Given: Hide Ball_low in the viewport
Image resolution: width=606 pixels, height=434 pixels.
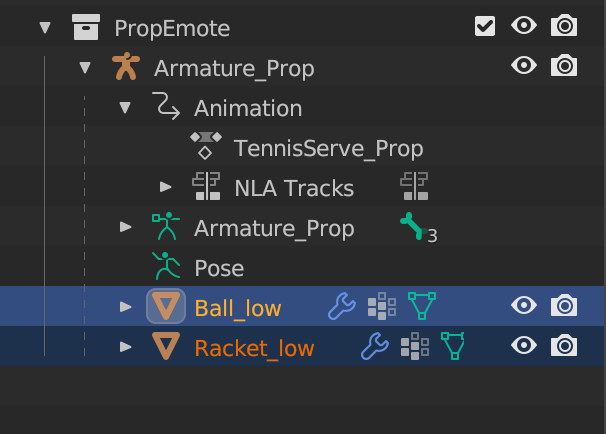Looking at the screenshot, I should click(x=524, y=307).
